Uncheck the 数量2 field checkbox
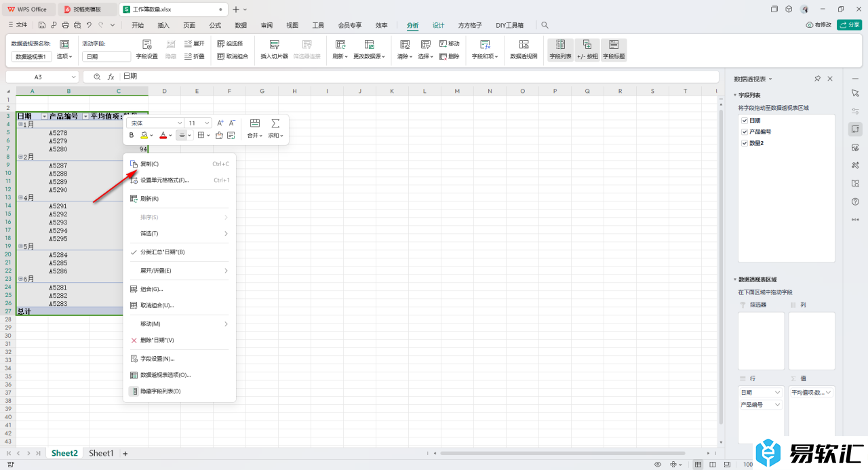This screenshot has height=470, width=868. (745, 143)
